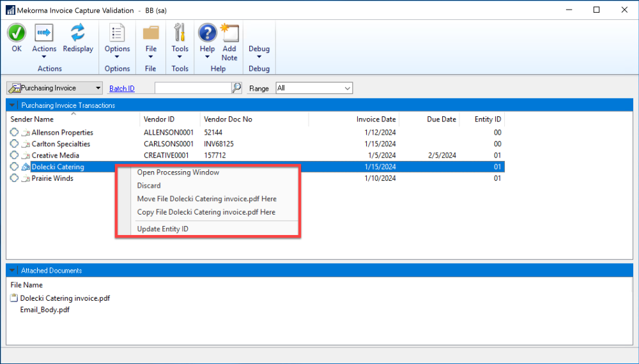The width and height of the screenshot is (639, 364).
Task: Click vendor ID ALLENSON0001
Action: pos(169,132)
